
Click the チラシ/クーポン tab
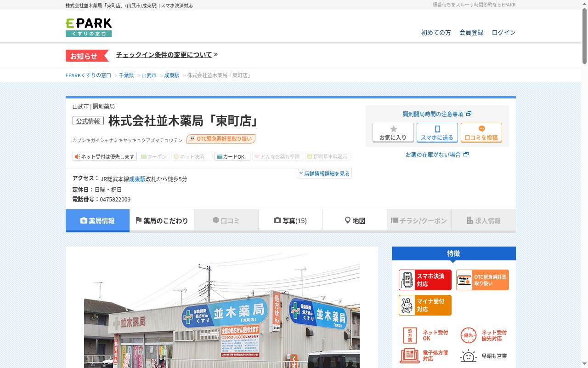(419, 221)
